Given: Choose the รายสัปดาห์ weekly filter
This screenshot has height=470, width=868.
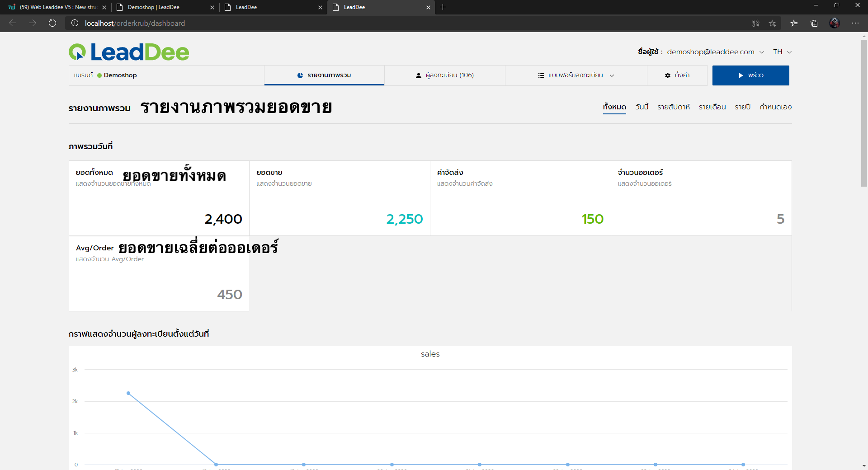Looking at the screenshot, I should tap(673, 107).
